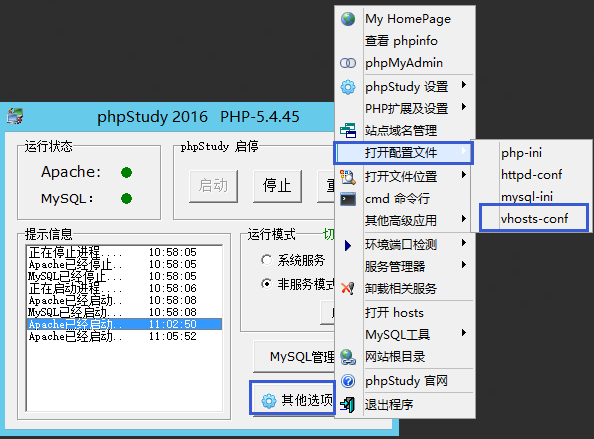Click the cmd 命令行 terminal icon
Screen dimensions: 594x439
tap(348, 199)
